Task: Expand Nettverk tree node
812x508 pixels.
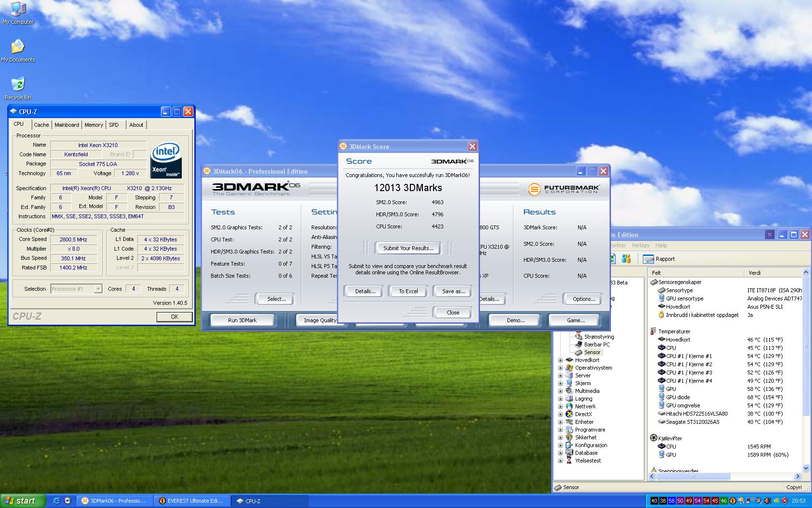Action: point(560,406)
